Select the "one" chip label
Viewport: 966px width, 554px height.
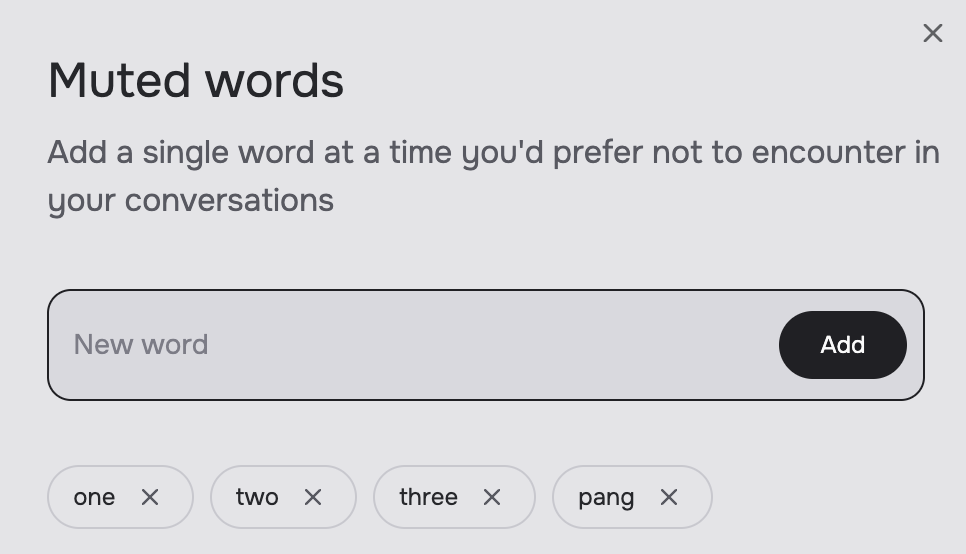[x=94, y=497]
